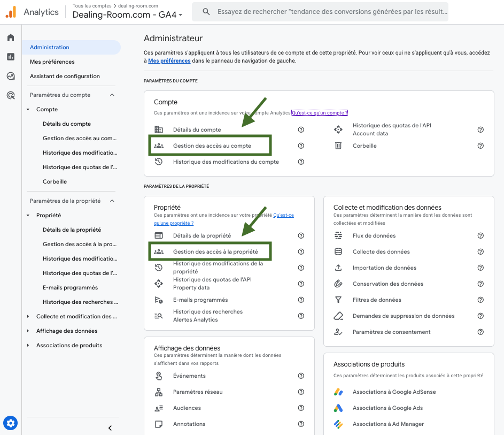Click the Collecte des données database icon
504x435 pixels.
338,251
